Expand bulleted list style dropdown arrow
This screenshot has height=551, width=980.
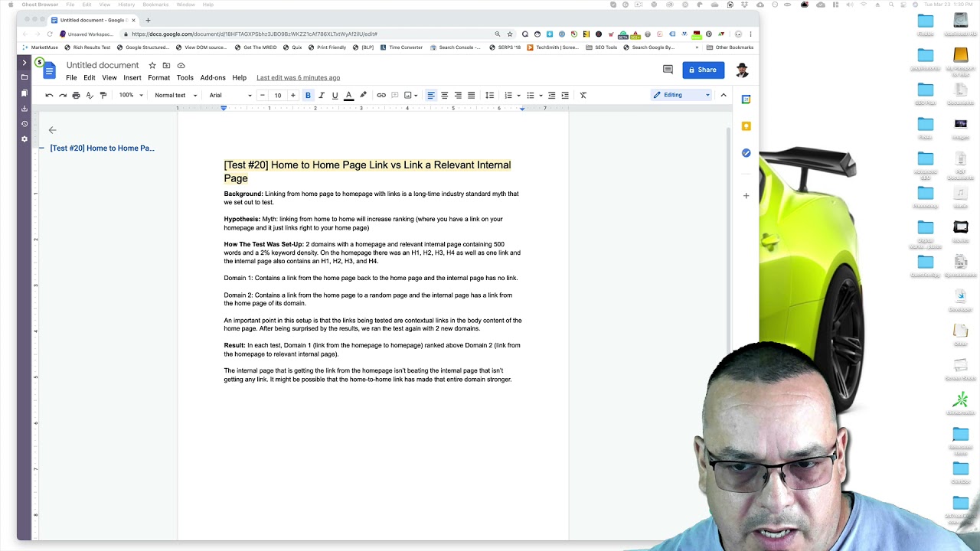point(541,96)
